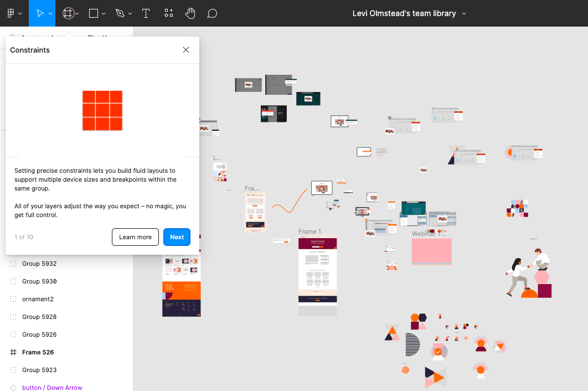588x391 pixels.
Task: Select the Move tool
Action: coord(40,13)
